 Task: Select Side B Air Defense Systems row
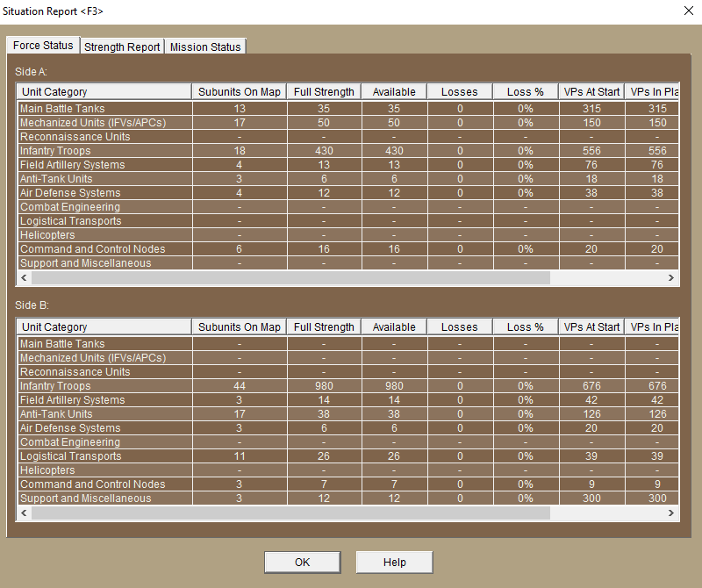(x=347, y=428)
